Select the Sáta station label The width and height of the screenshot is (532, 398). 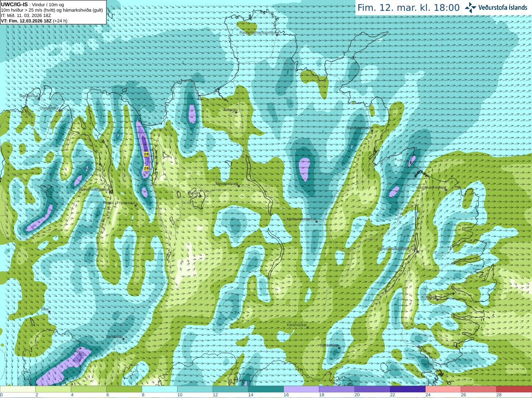click(44, 309)
